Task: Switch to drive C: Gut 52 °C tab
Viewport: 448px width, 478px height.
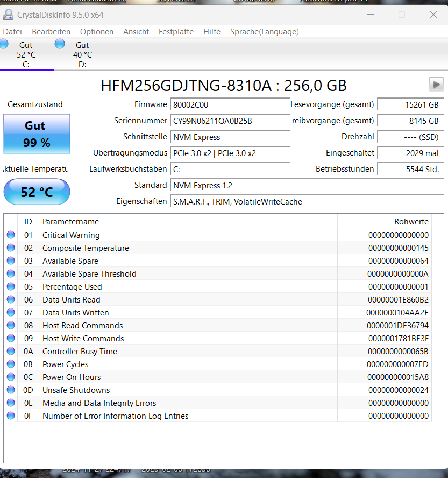Action: (x=26, y=54)
